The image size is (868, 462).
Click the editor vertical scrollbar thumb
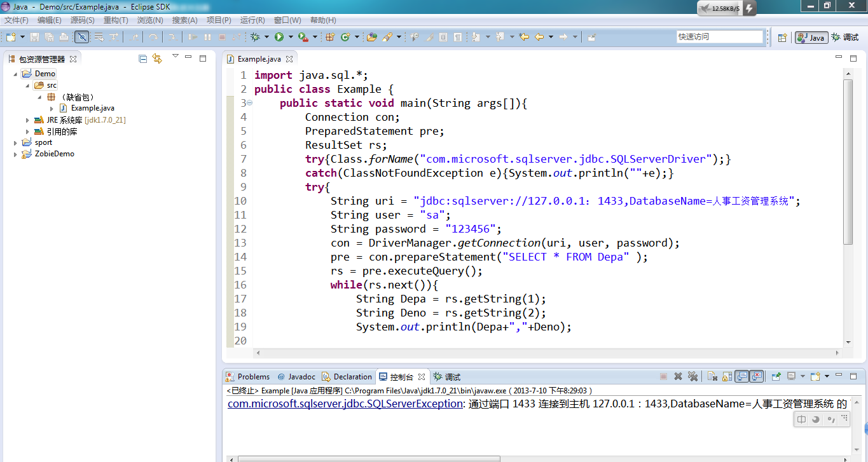848,162
